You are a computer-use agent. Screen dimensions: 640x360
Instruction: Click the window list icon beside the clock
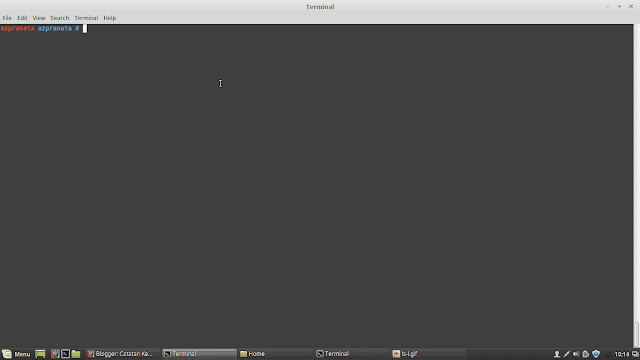pos(635,354)
